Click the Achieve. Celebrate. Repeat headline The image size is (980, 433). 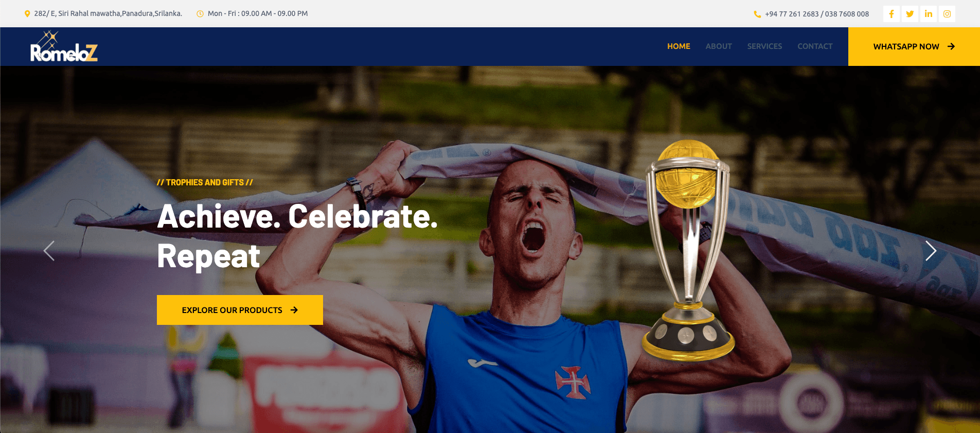point(297,236)
